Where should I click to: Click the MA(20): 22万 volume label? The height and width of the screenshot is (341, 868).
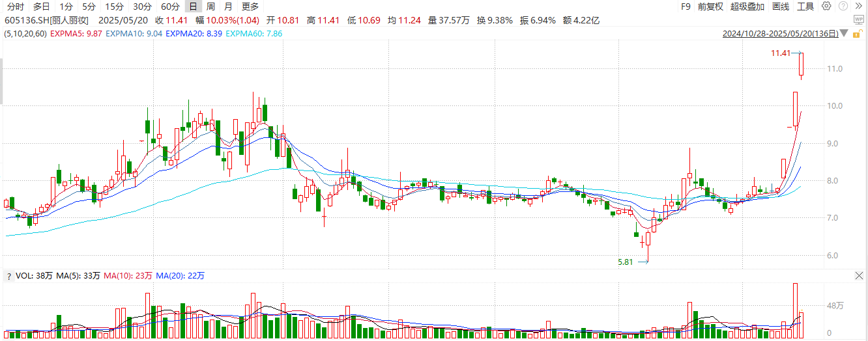pos(180,276)
